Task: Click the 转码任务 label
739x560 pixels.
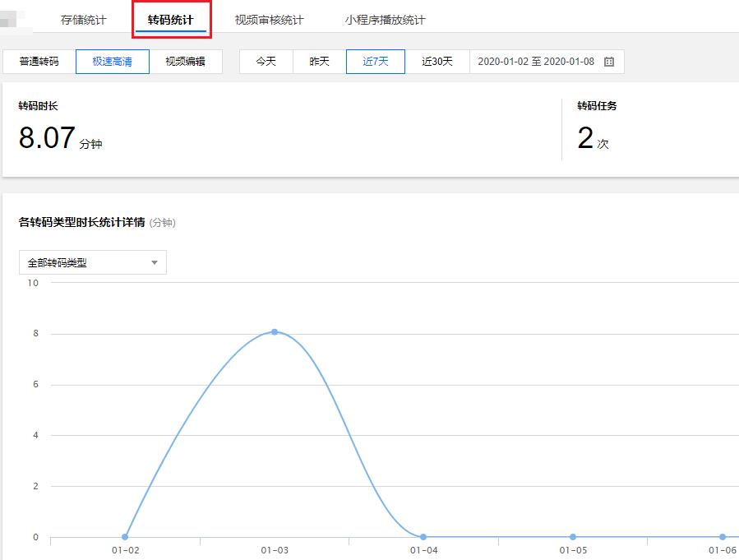Action: 597,105
